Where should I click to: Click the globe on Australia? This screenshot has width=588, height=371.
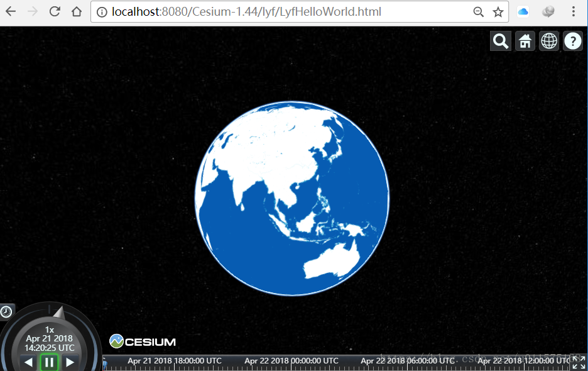332,261
